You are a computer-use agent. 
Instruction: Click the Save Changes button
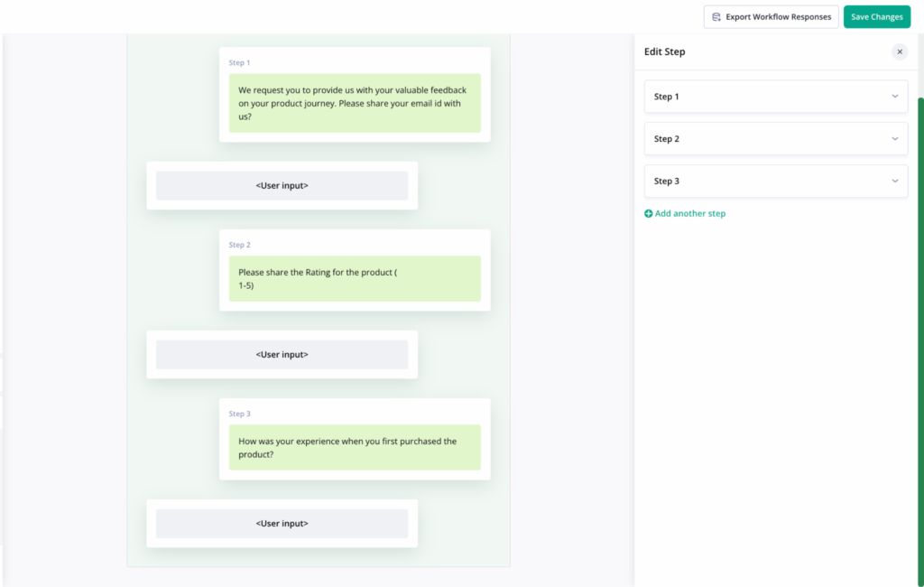tap(876, 16)
